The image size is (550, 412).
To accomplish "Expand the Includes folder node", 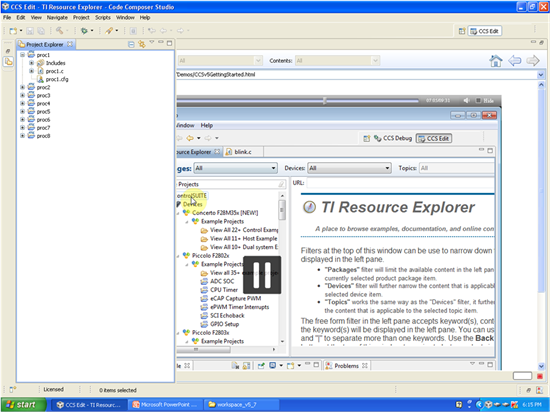I will [x=31, y=63].
